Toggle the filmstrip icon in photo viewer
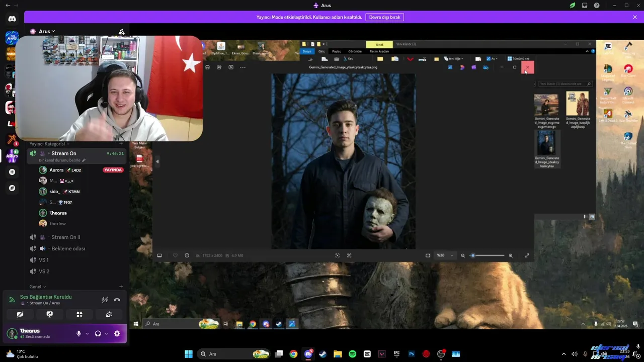This screenshot has width=644, height=362. pos(159,255)
